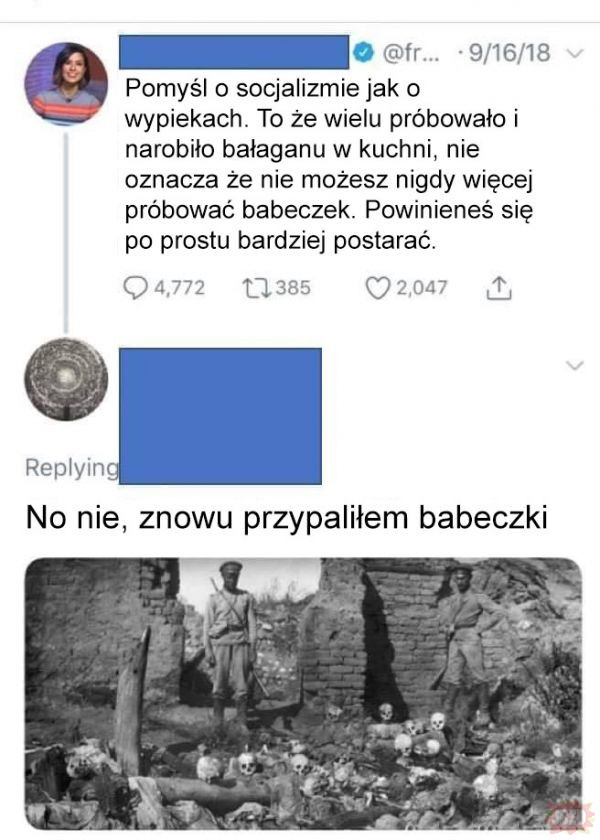600x840 pixels.
Task: Select the tweet text about socjalizmie
Action: click(x=328, y=165)
